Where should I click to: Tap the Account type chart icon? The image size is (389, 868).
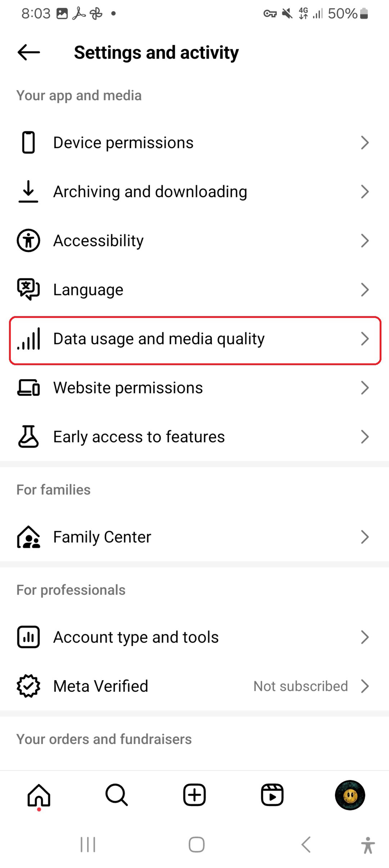28,637
